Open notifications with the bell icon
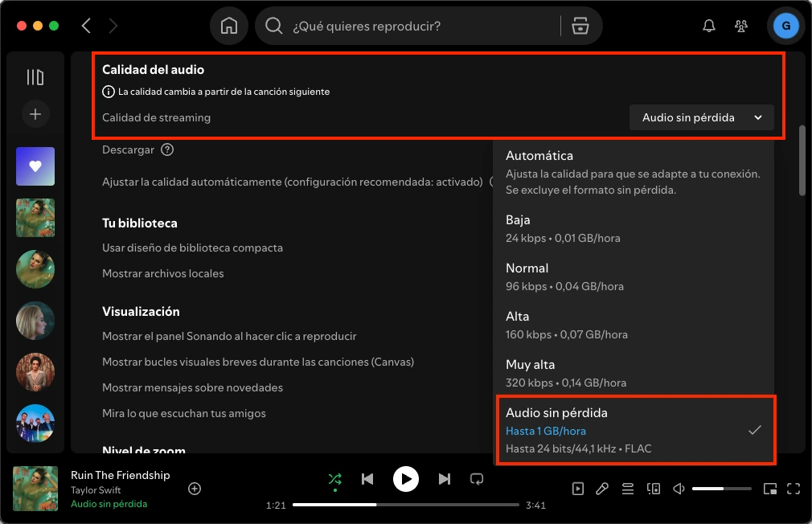Viewport: 812px width, 524px height. (x=708, y=26)
